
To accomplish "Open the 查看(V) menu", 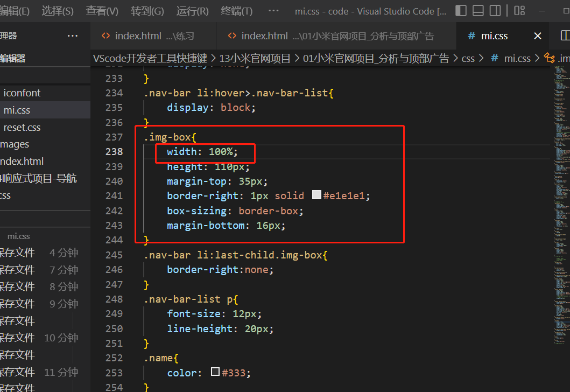I will pyautogui.click(x=102, y=11).
